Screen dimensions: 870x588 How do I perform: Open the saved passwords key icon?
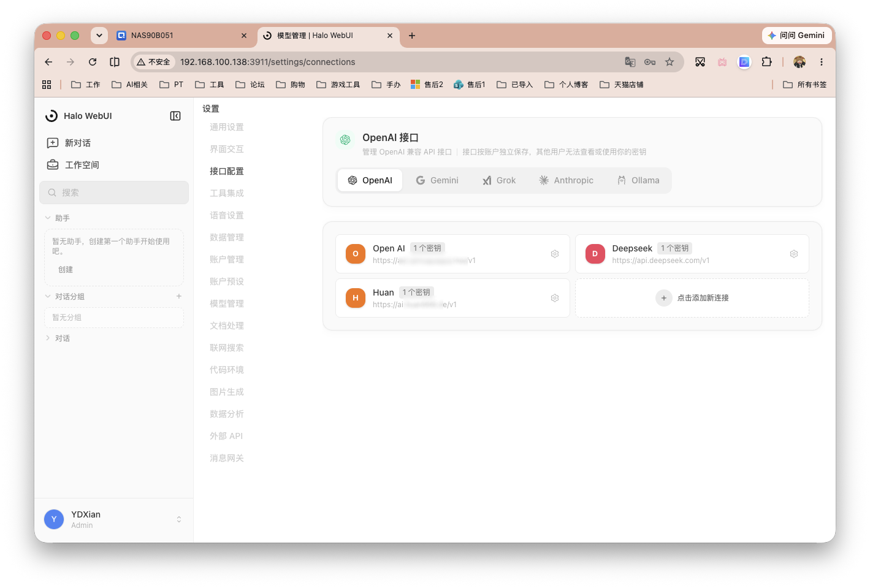650,62
